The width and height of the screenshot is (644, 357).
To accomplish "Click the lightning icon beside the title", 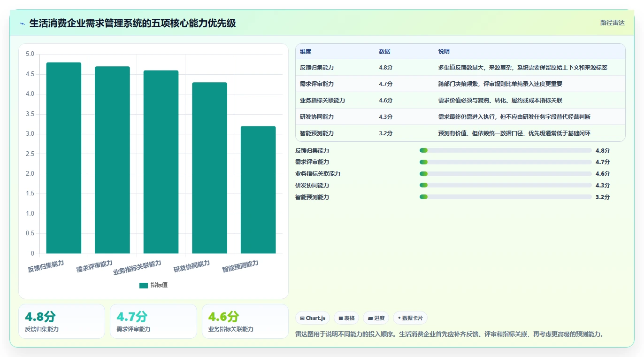I will tap(23, 23).
